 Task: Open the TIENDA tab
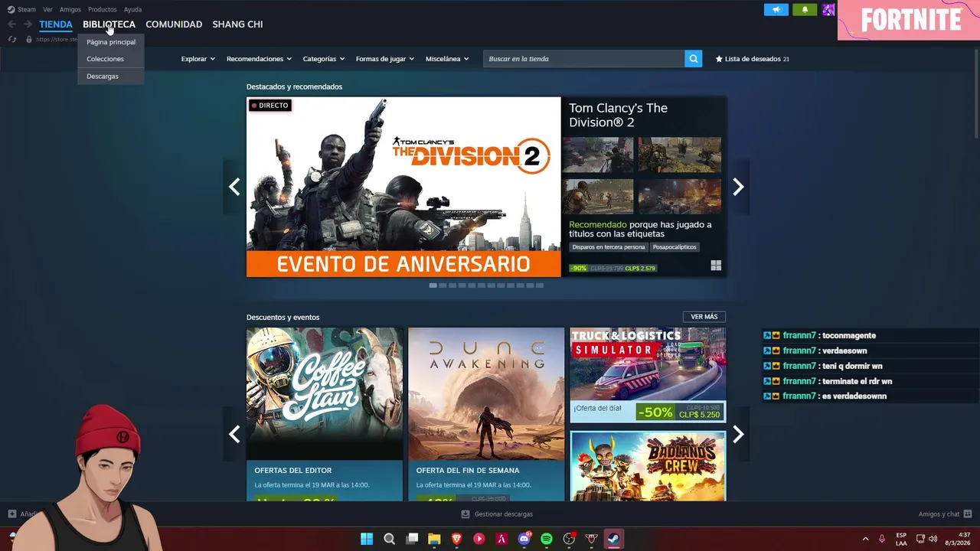click(56, 24)
